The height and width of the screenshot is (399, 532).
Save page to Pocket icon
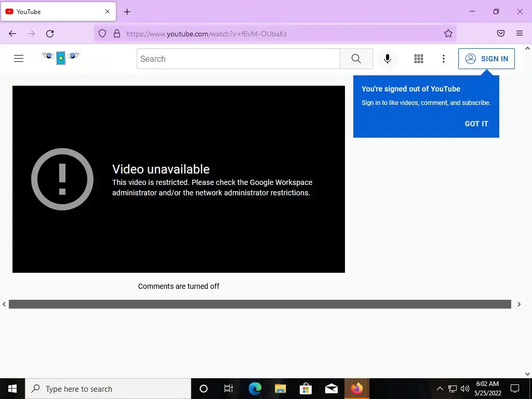pyautogui.click(x=501, y=33)
